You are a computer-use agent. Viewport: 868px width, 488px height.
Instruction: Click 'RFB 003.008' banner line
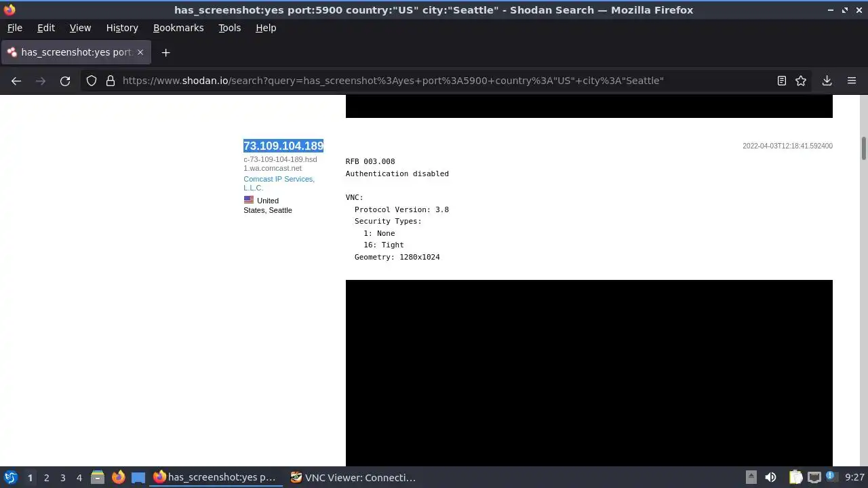click(370, 161)
